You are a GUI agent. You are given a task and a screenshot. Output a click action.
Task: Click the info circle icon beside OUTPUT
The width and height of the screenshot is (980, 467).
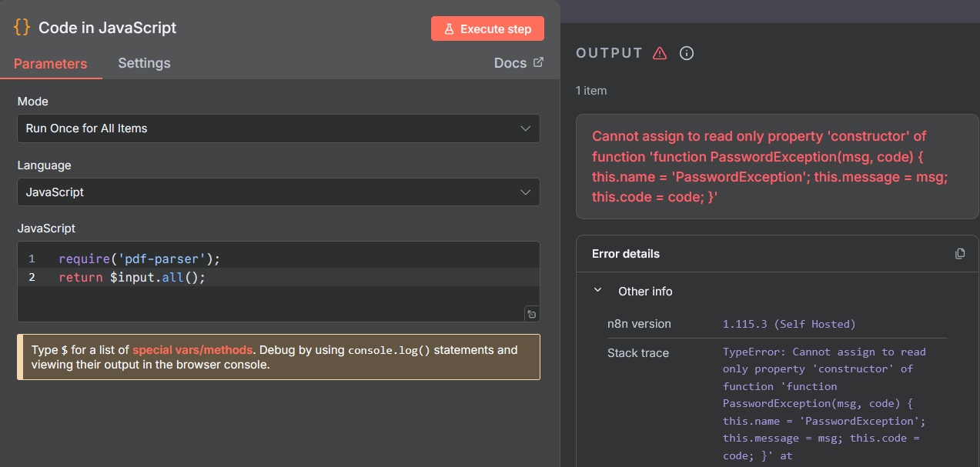coord(687,53)
